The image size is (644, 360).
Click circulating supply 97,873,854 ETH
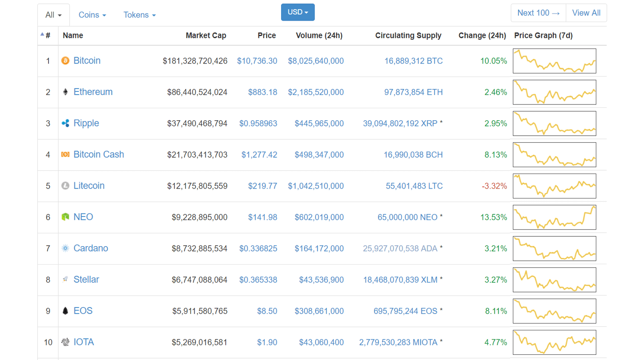pos(414,92)
